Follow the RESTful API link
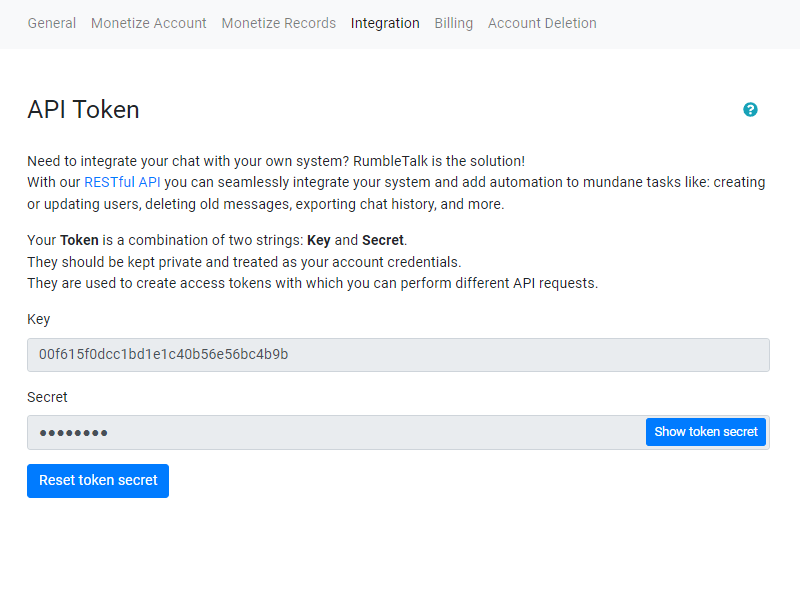 click(122, 182)
